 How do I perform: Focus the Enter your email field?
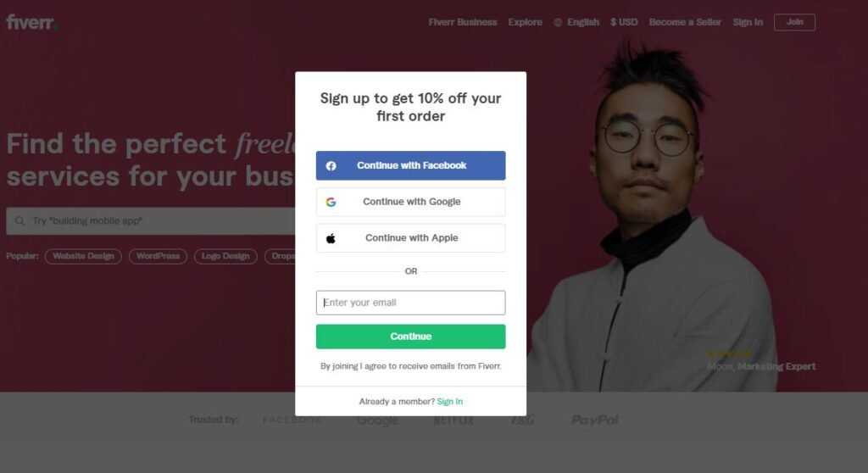pyautogui.click(x=411, y=303)
